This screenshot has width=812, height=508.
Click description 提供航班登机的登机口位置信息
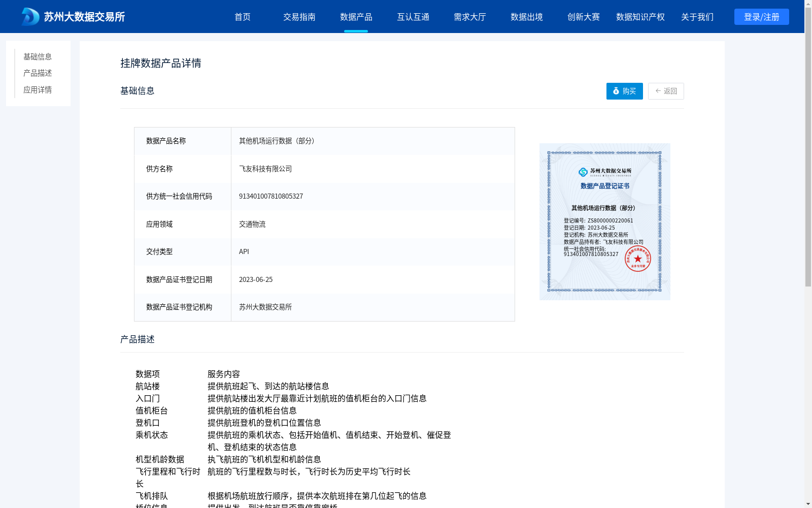point(264,423)
